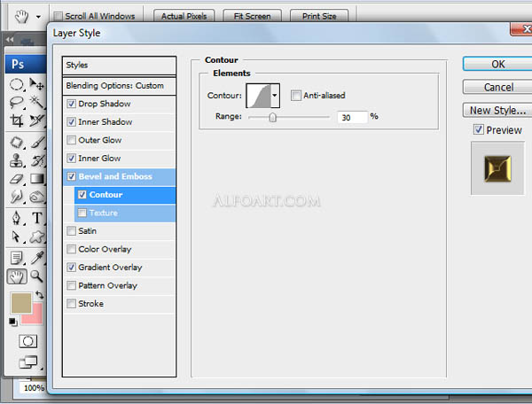Click the Range slider handle
Viewport: 532px width, 404px height.
click(x=273, y=118)
